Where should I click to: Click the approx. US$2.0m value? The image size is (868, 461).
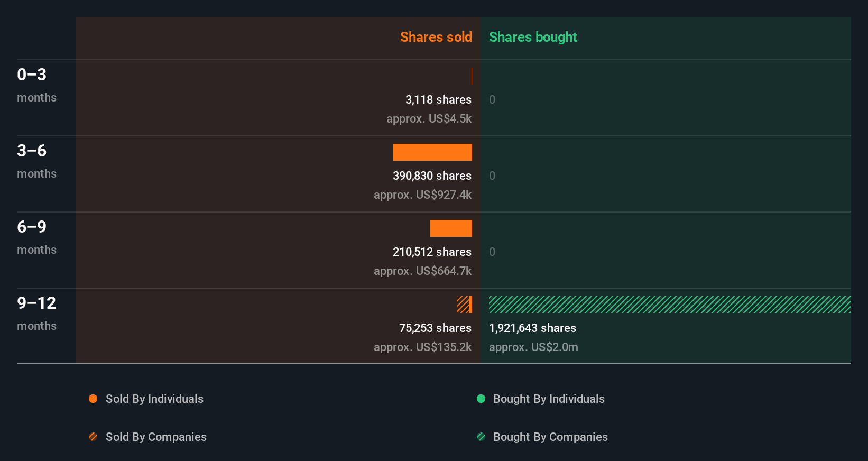click(533, 347)
